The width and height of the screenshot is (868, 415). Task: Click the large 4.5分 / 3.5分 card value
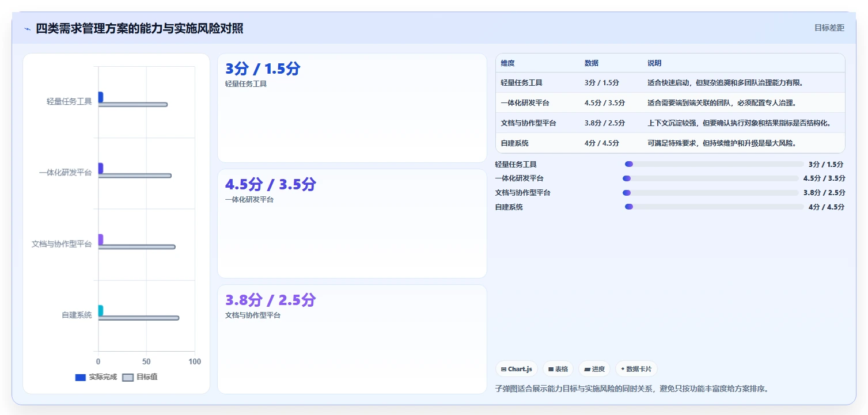(x=271, y=185)
